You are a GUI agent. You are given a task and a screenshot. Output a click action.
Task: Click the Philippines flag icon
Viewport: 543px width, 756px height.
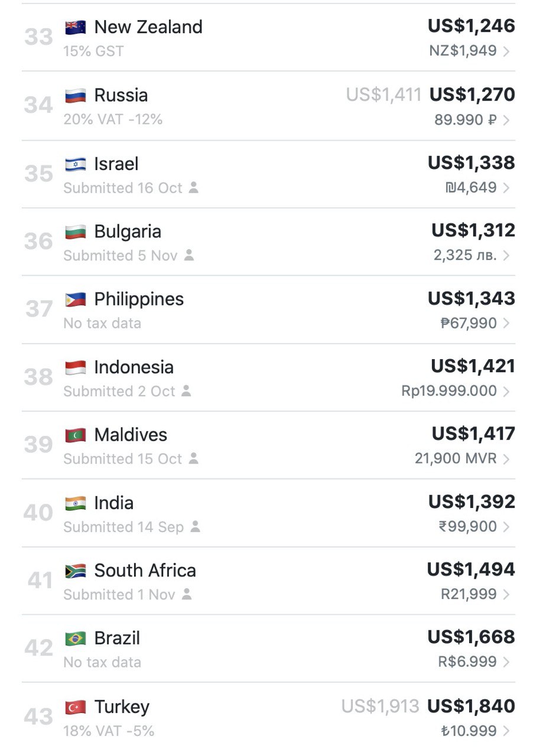coord(76,299)
